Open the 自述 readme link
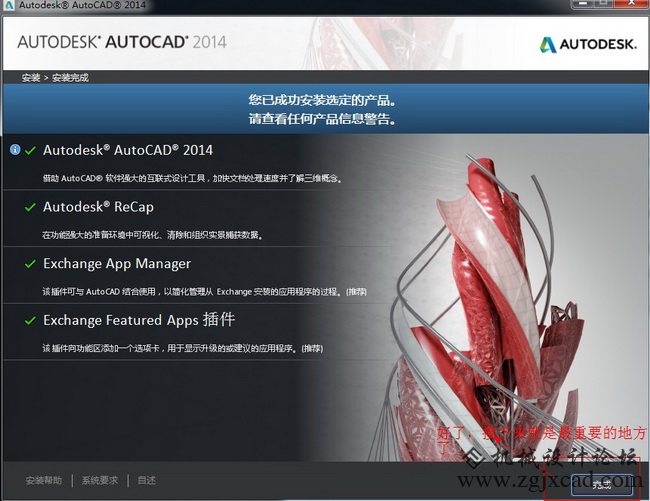 click(147, 480)
